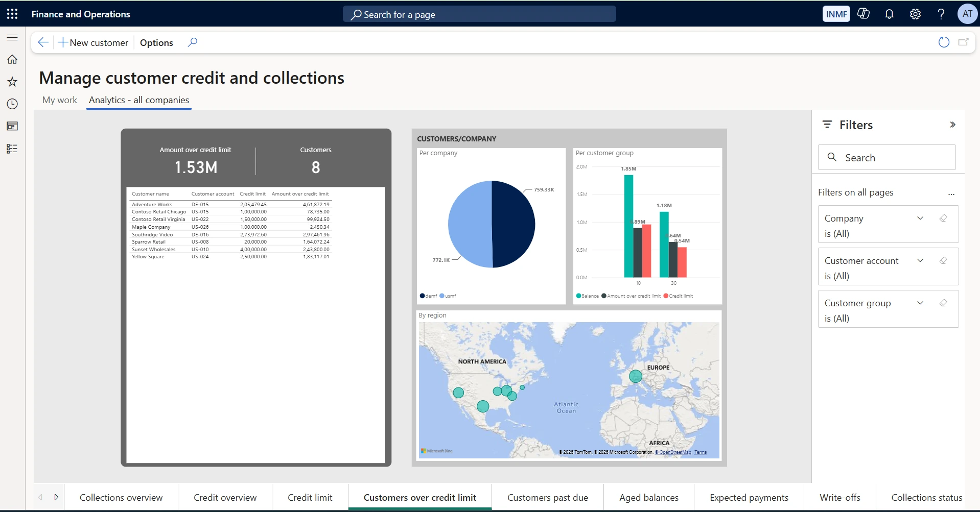980x512 pixels.
Task: Clear the Customer account filter eraser
Action: [943, 261]
